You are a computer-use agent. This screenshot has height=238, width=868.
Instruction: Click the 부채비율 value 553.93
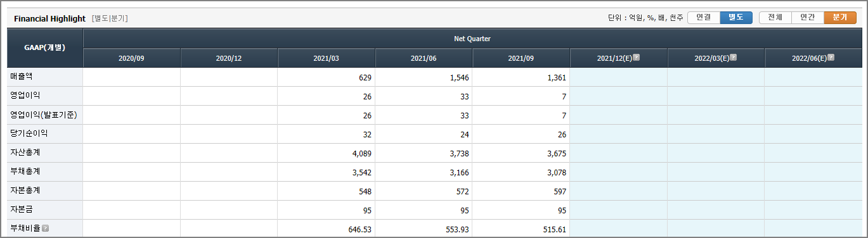point(457,229)
